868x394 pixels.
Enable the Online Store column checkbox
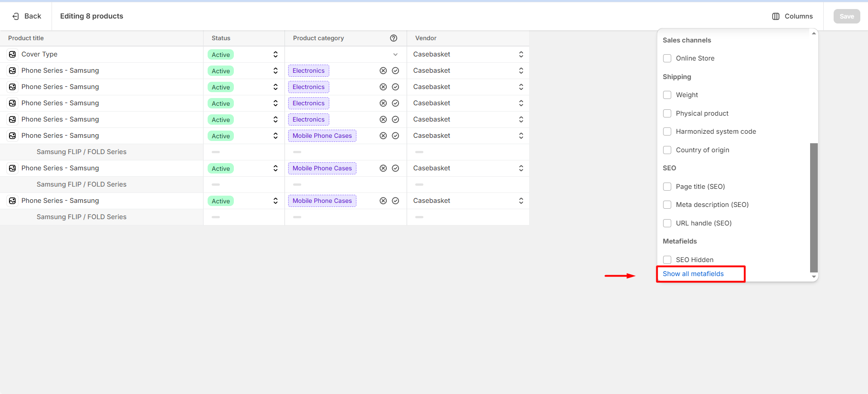point(667,58)
